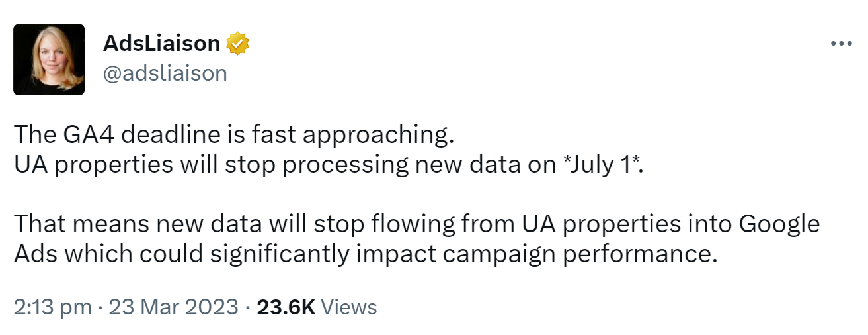Open the tweet's more options menu
This screenshot has width=868, height=335.
point(841,44)
